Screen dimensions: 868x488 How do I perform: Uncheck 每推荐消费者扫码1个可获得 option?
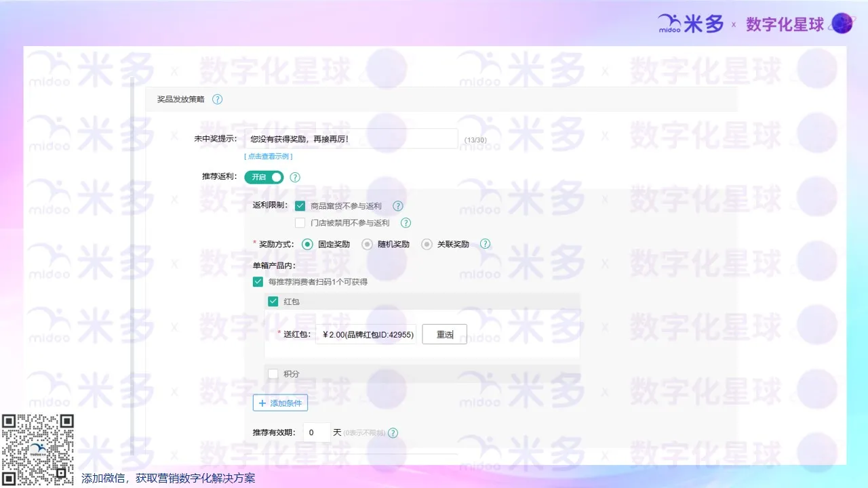(x=258, y=281)
